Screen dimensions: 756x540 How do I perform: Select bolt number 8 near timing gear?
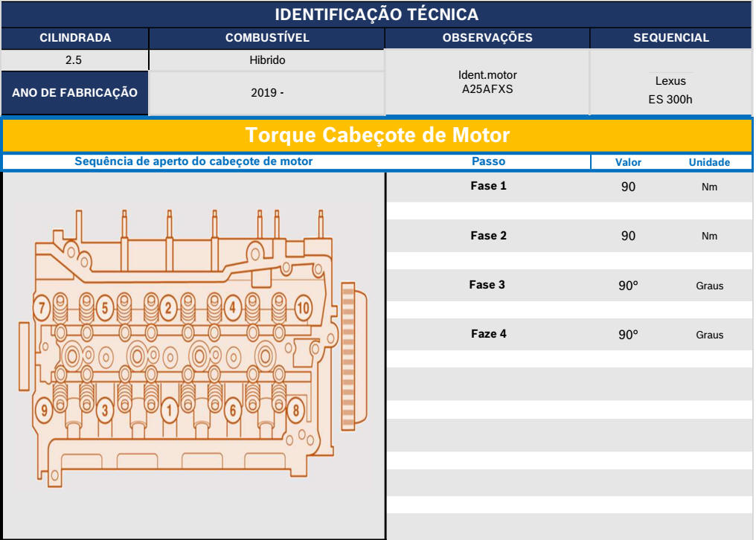[x=296, y=409]
